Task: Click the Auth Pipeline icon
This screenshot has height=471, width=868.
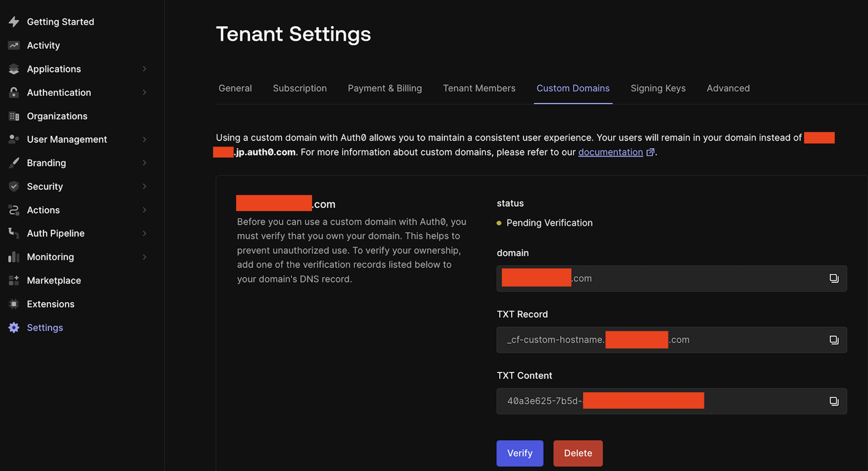Action: click(x=14, y=233)
